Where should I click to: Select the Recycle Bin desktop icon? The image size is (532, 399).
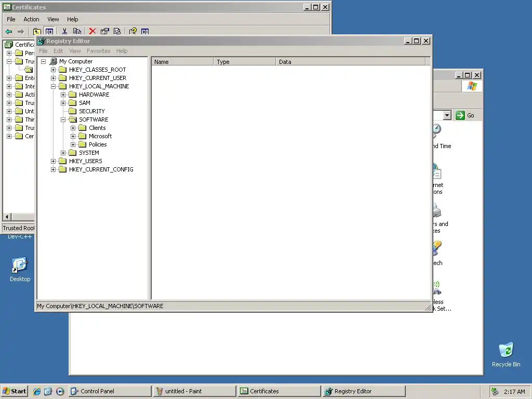pyautogui.click(x=506, y=350)
